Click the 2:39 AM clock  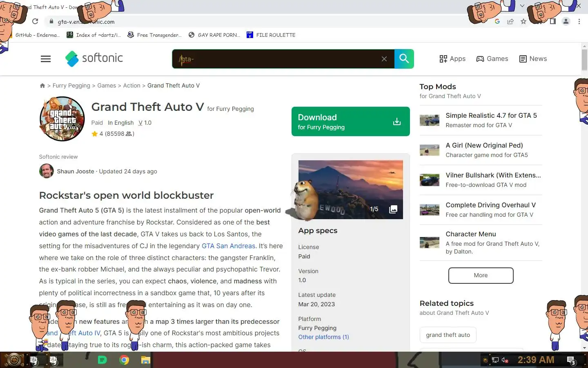536,360
